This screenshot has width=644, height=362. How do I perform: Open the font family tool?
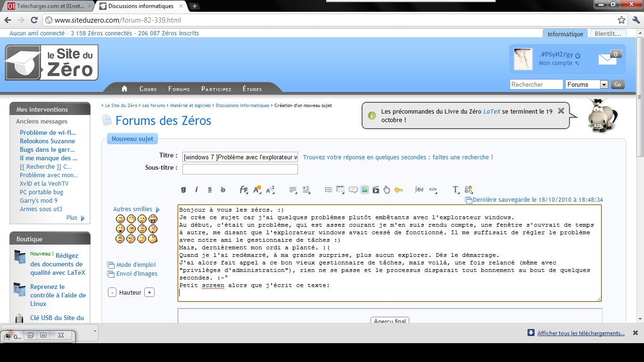[x=244, y=189]
